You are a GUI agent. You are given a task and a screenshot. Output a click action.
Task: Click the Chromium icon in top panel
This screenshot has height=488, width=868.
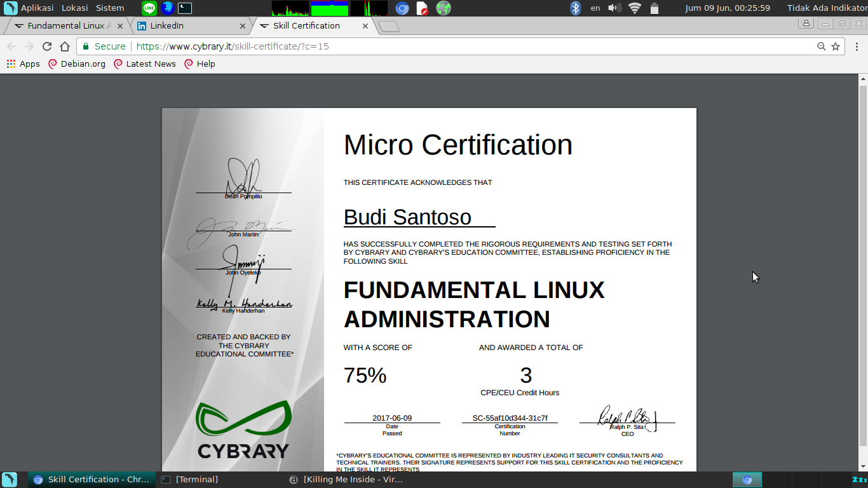[402, 8]
